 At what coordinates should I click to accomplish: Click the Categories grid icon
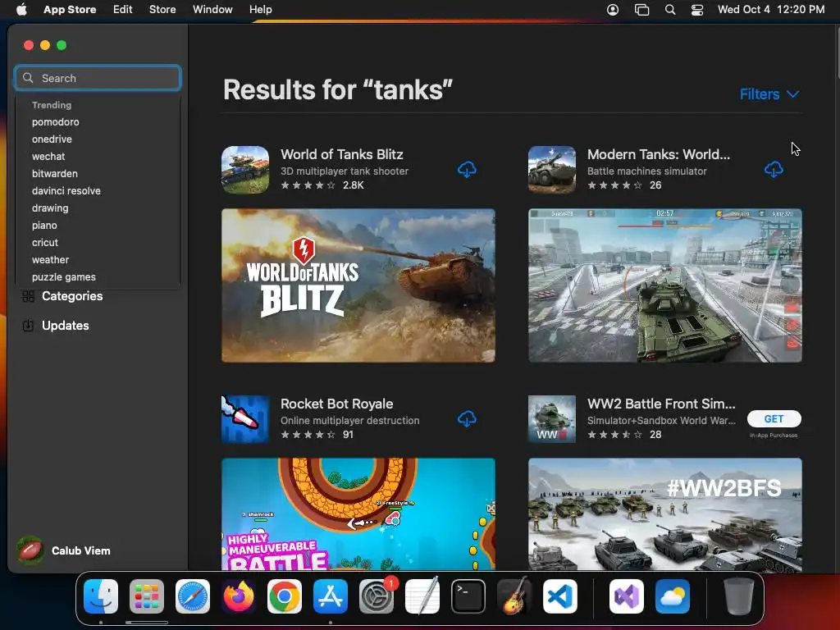29,296
